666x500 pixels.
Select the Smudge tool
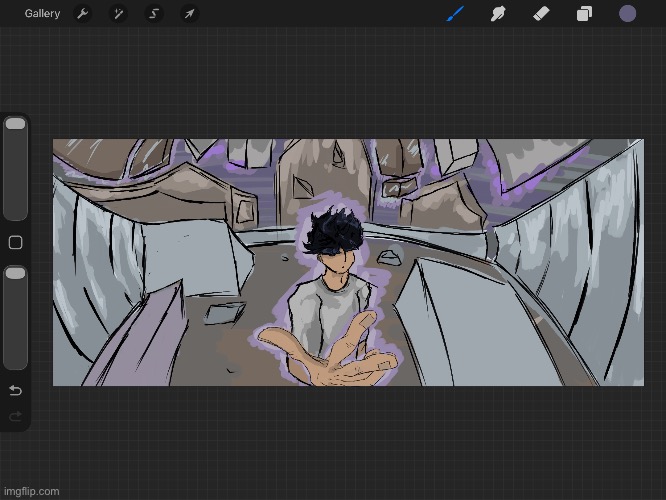point(497,14)
